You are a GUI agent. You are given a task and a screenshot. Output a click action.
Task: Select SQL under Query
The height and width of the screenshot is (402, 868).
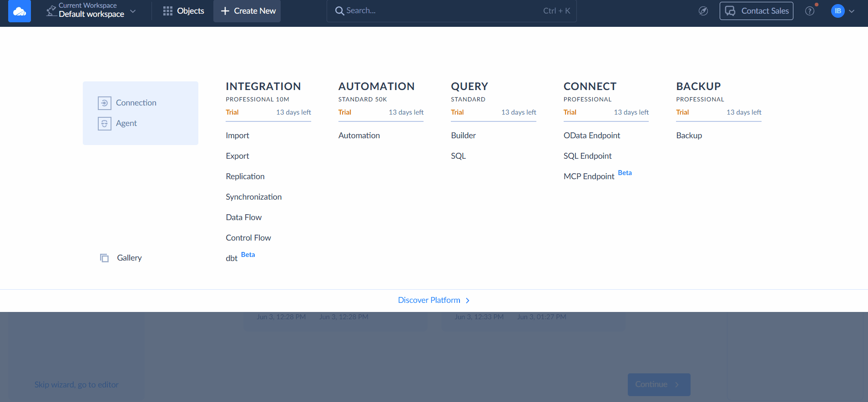pyautogui.click(x=458, y=156)
